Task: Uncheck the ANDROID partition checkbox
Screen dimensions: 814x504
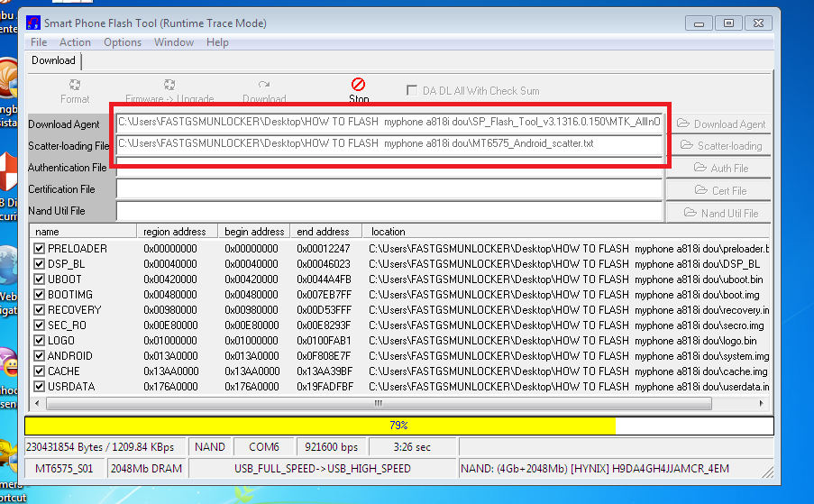Action: click(39, 356)
